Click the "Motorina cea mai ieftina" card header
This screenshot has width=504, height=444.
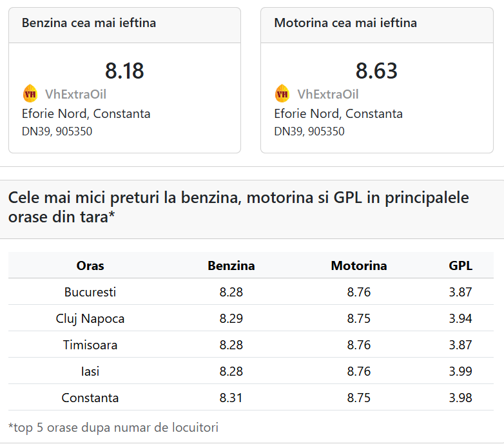[345, 23]
